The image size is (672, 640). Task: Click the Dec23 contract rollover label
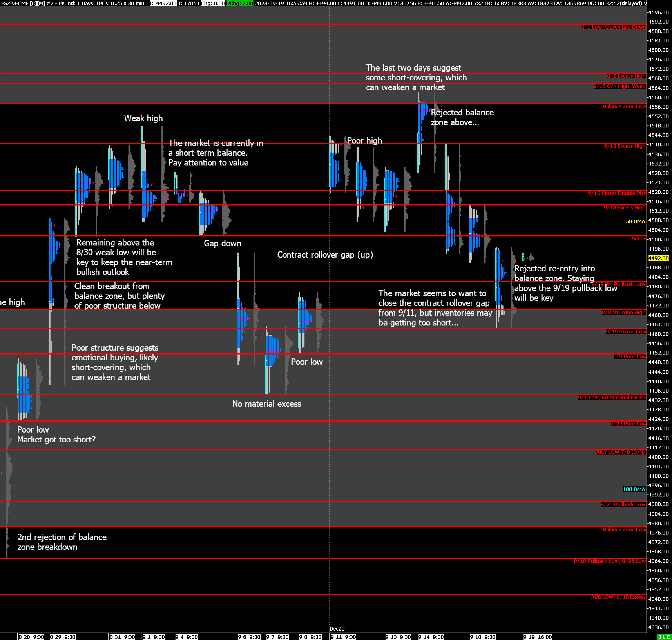click(x=337, y=629)
